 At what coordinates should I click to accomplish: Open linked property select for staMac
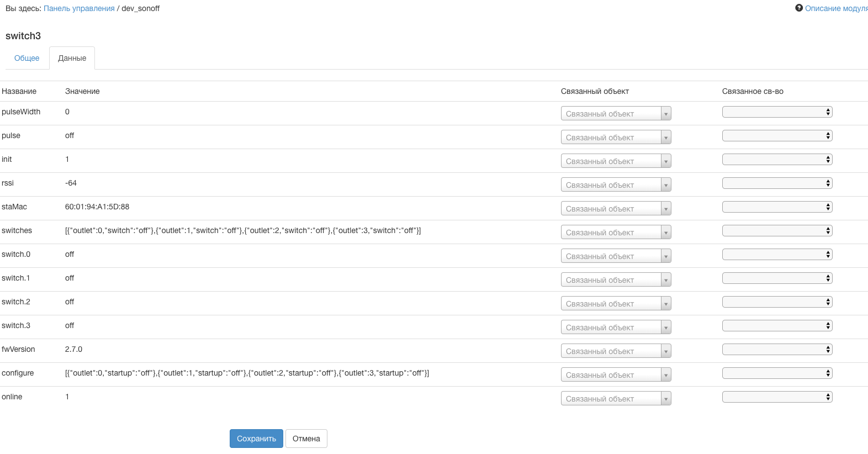[x=777, y=207]
